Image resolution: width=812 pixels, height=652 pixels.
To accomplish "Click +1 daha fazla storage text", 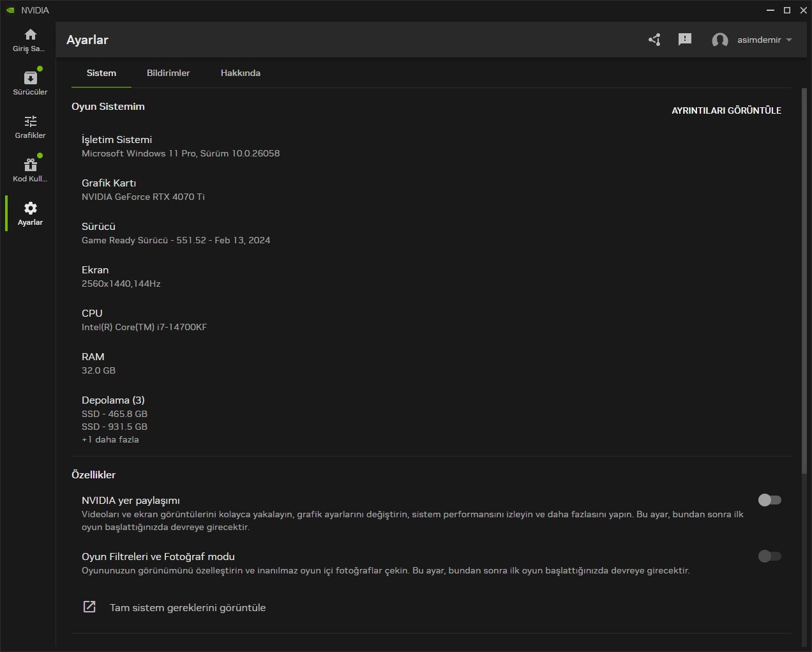I will point(110,439).
